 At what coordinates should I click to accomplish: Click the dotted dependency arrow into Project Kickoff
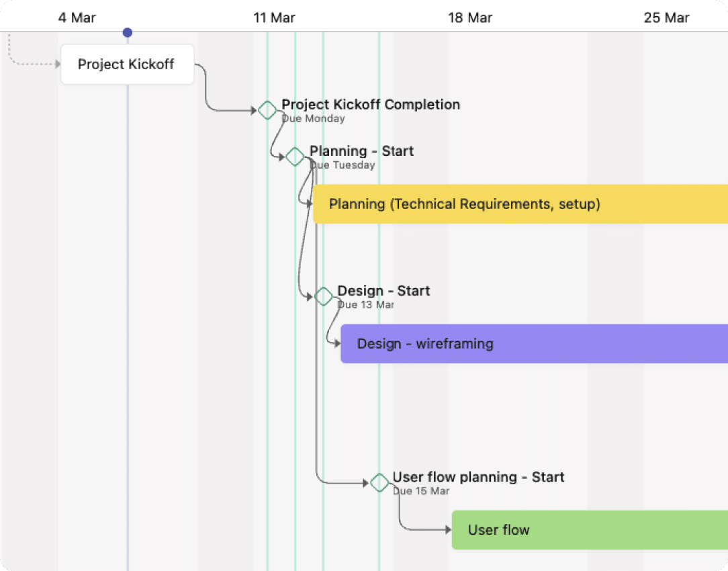click(x=57, y=64)
